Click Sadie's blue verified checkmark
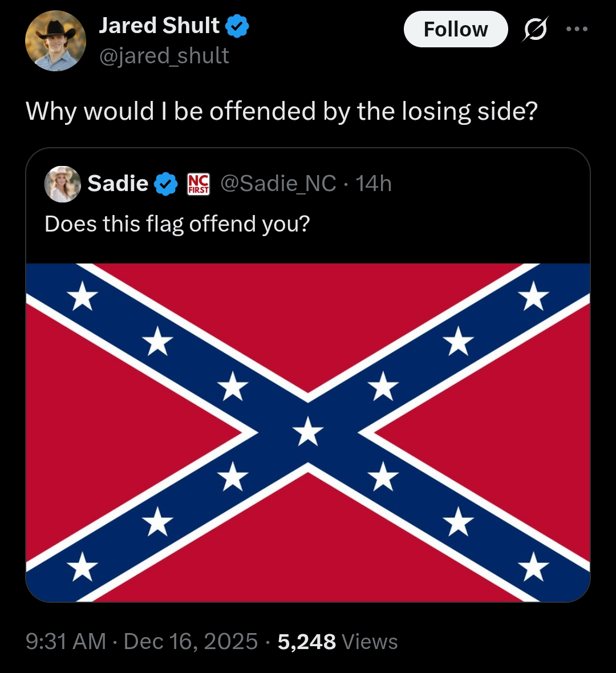616x673 pixels. (166, 184)
